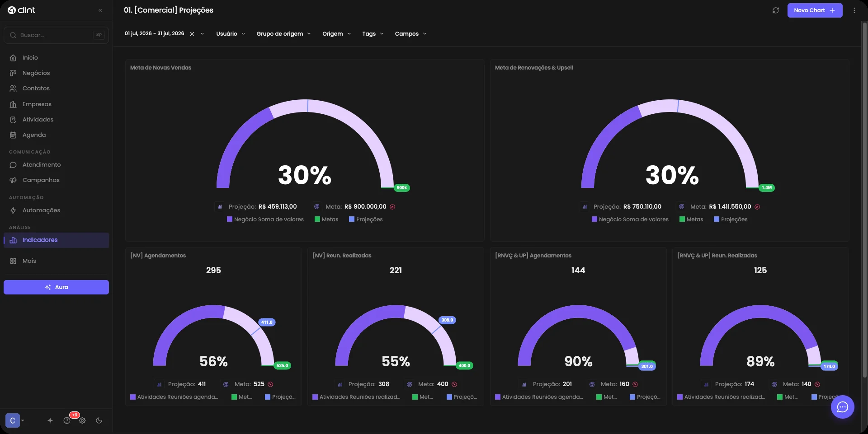This screenshot has width=868, height=434.
Task: Open Automações in the sidebar
Action: click(x=57, y=210)
